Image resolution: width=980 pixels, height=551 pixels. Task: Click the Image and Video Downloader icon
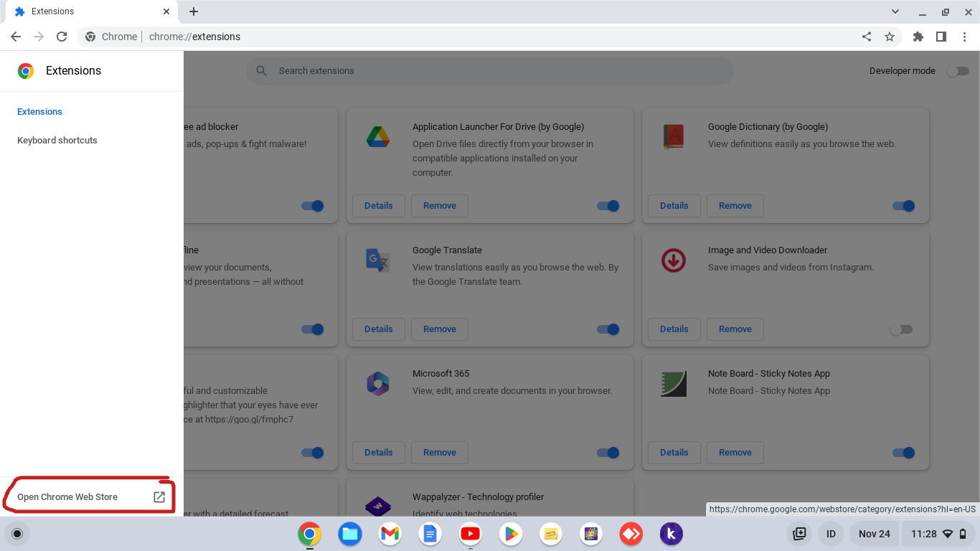click(674, 260)
